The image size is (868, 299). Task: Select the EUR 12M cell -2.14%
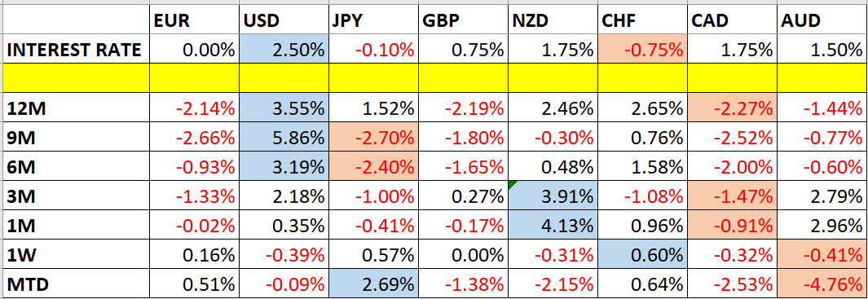coord(194,108)
